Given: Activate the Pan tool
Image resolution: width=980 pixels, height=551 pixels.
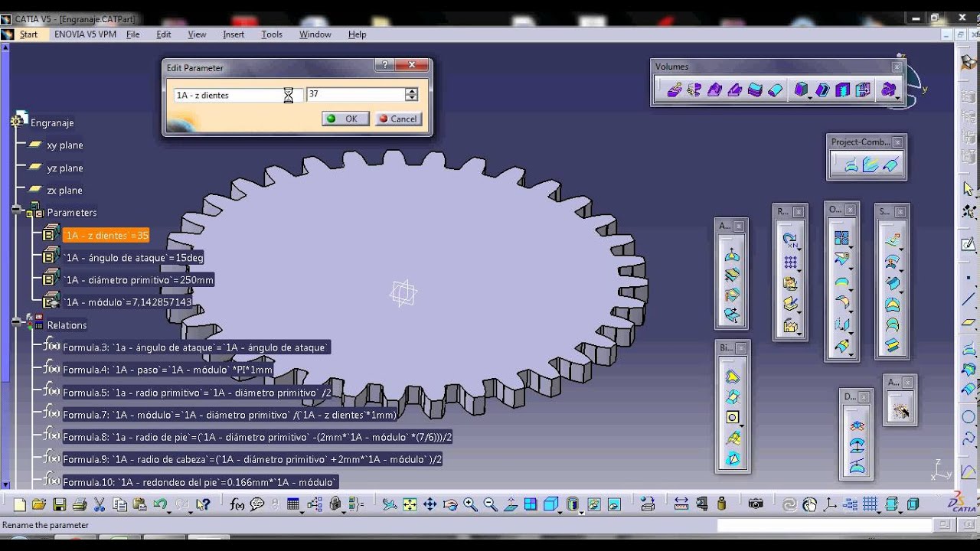Looking at the screenshot, I should pos(430,504).
